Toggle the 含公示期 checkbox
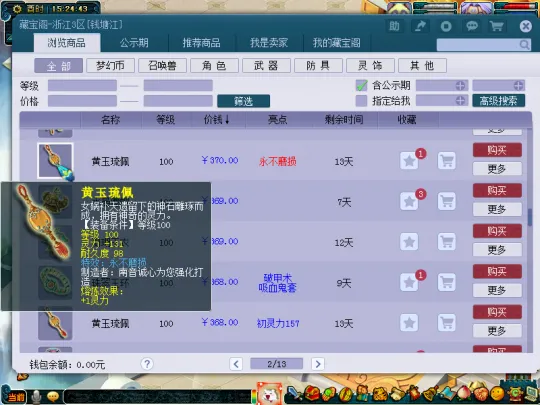Viewport: 540px width, 405px height. 361,85
